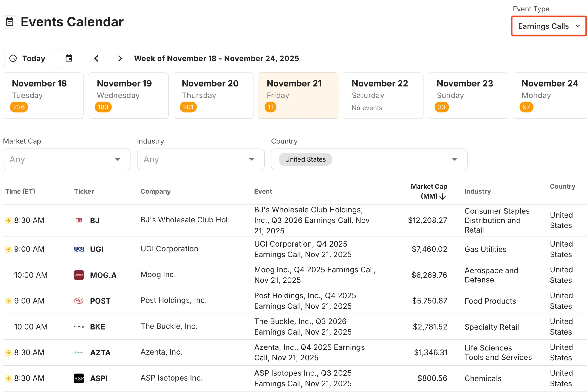Screen dimensions: 588x392
Task: Open the Industry filter dropdown
Action: point(201,159)
